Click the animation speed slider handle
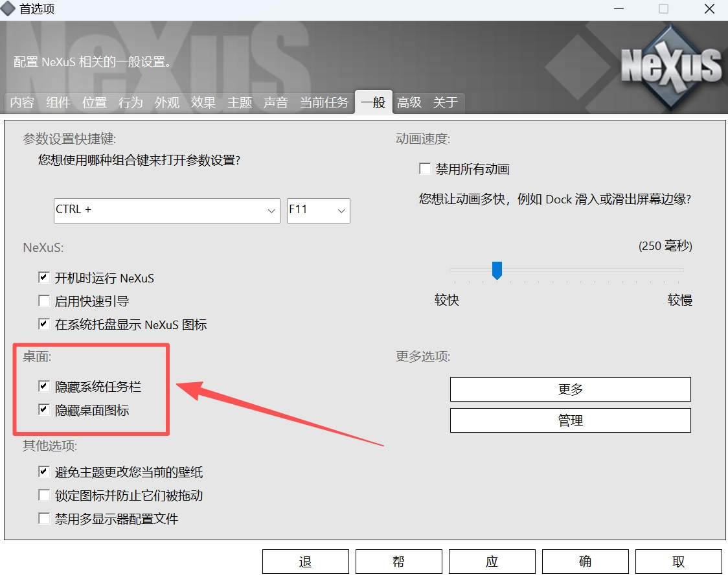The image size is (728, 581). pyautogui.click(x=497, y=270)
